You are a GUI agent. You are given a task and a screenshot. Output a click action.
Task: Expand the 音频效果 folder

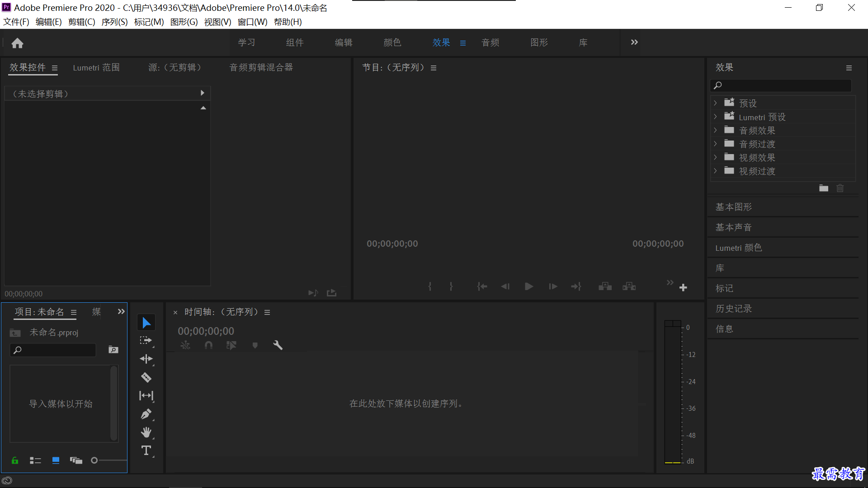coord(715,130)
